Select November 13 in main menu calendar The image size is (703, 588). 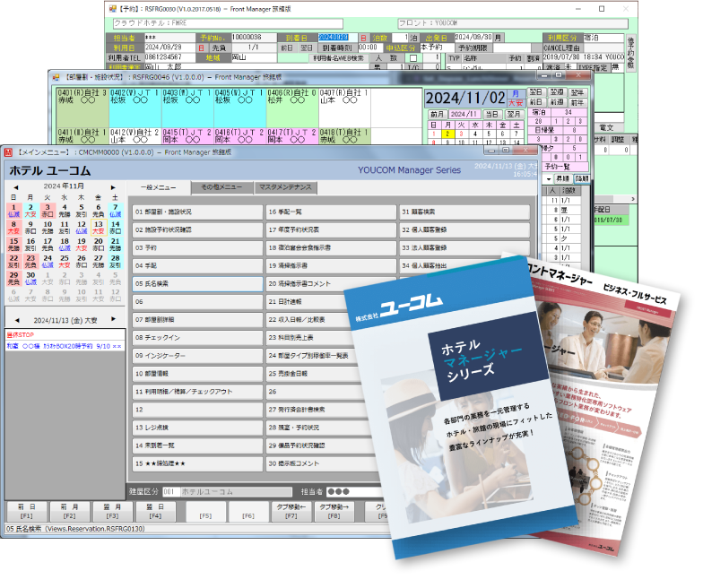tap(99, 228)
